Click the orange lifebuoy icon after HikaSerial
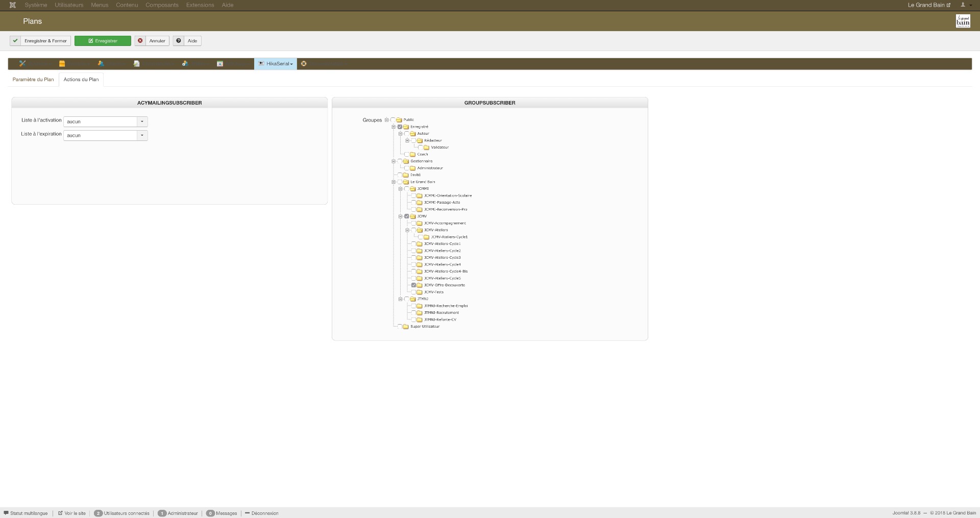Image resolution: width=980 pixels, height=518 pixels. coord(304,64)
